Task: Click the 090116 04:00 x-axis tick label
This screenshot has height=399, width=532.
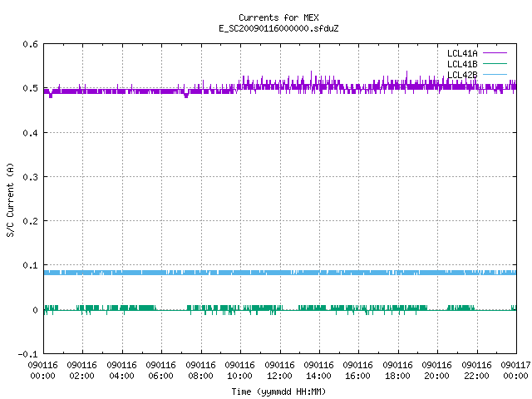Action: click(x=121, y=371)
